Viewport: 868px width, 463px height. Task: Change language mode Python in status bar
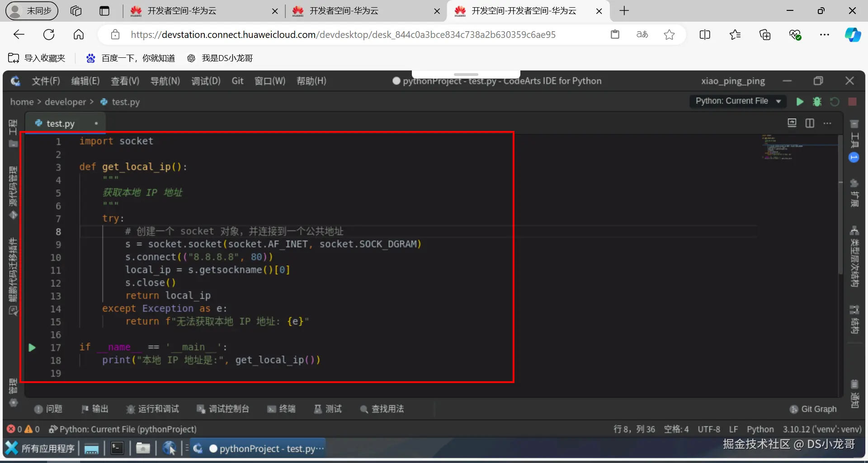tap(760, 429)
